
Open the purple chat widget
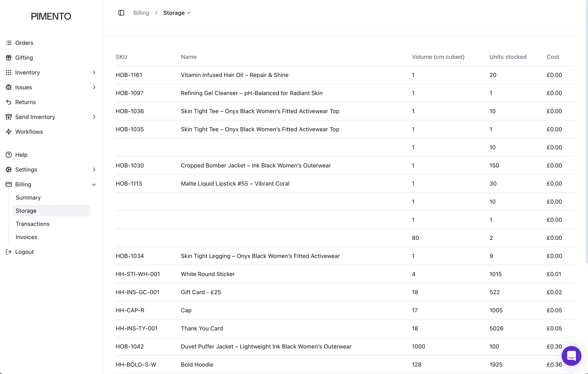click(x=571, y=356)
